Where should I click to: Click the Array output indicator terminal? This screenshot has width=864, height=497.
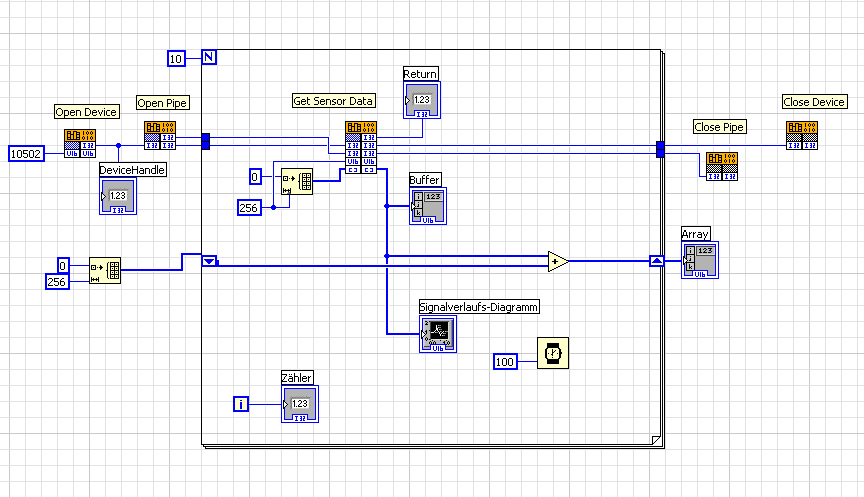tap(700, 260)
